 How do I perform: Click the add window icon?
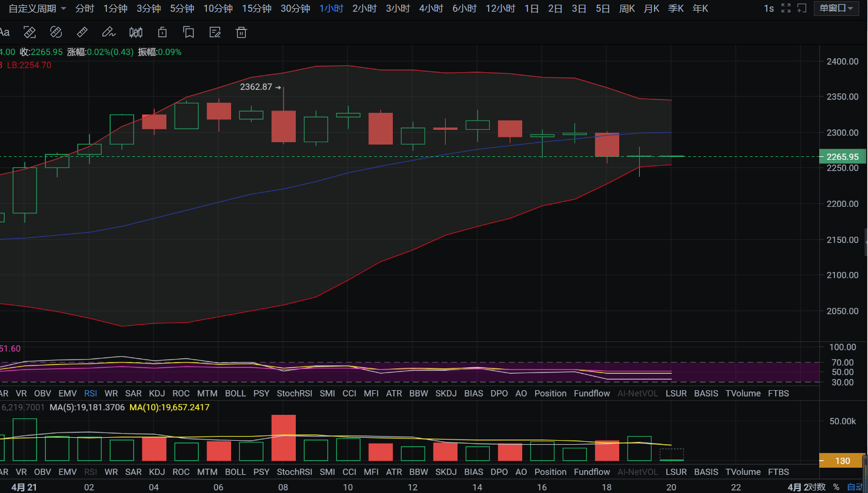coord(802,8)
